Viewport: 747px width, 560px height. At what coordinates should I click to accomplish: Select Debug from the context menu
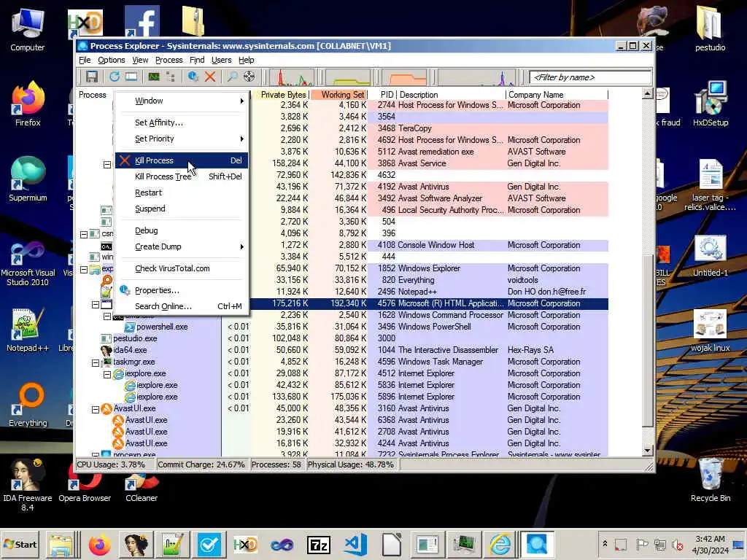(x=182, y=230)
